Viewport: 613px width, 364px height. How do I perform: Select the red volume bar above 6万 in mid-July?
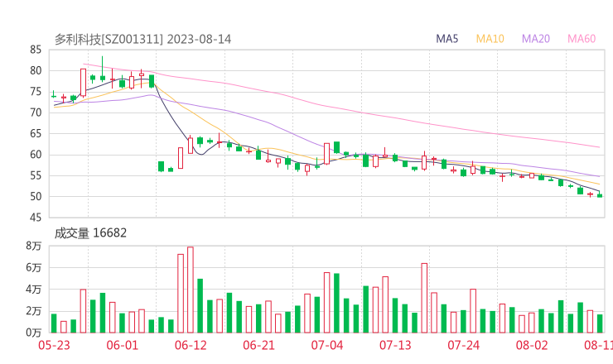click(x=424, y=298)
